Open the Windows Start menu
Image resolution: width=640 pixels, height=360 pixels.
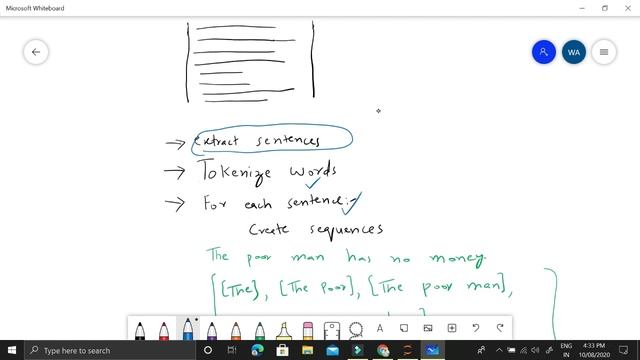coord(12,350)
